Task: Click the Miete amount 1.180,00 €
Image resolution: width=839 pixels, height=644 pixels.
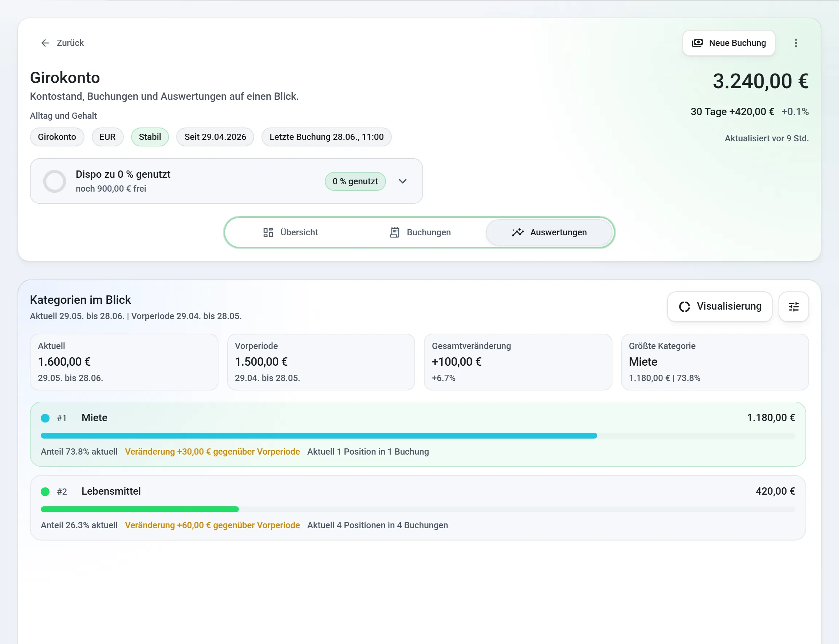Action: 771,417
